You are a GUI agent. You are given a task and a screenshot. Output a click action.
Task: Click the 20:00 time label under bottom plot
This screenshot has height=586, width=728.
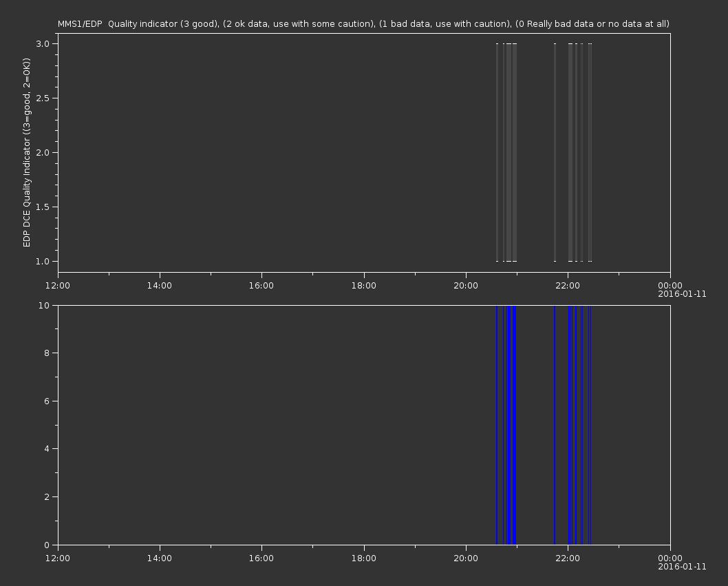coord(466,558)
